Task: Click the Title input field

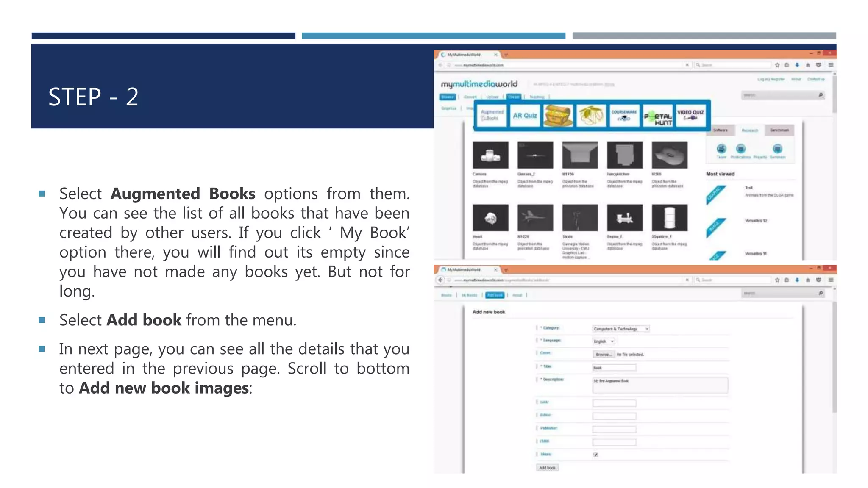Action: (614, 367)
